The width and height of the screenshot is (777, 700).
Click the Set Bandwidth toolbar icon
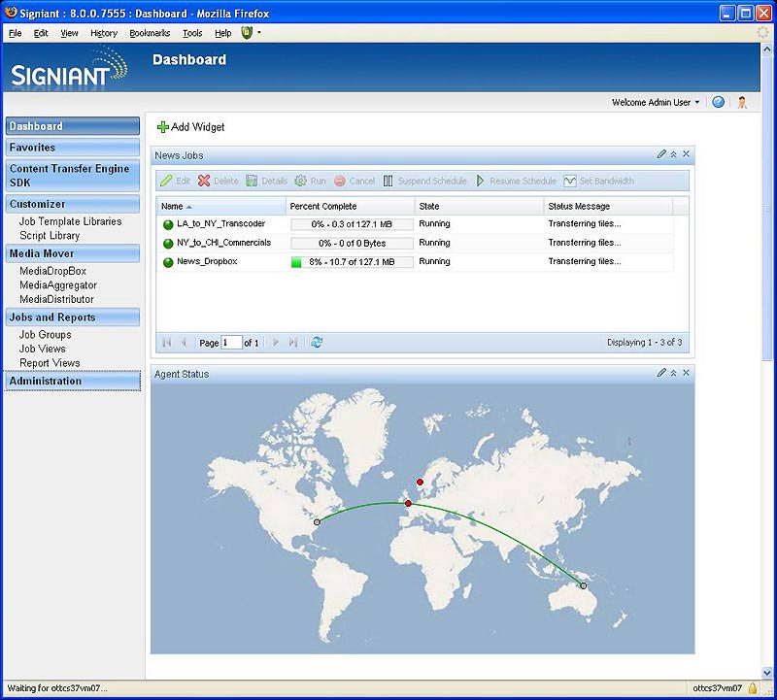coord(570,181)
